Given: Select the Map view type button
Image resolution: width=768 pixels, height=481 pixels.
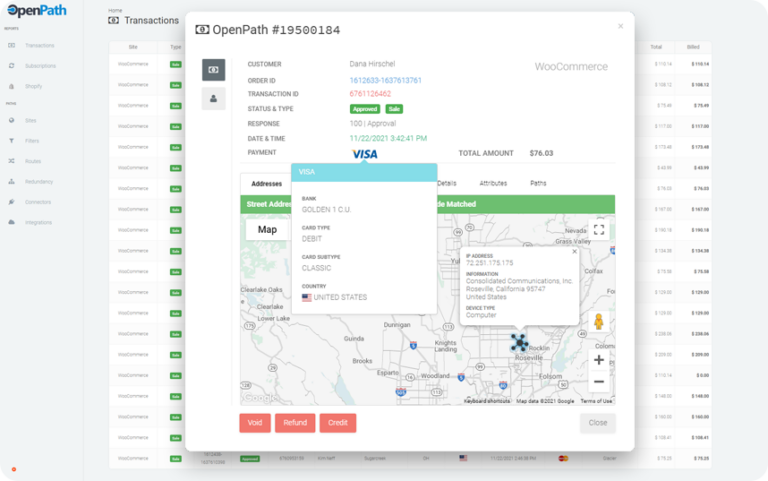Looking at the screenshot, I should [x=267, y=229].
